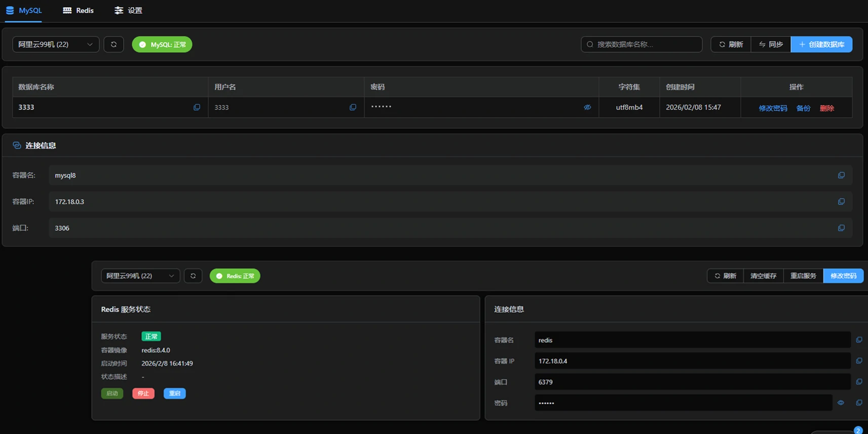The width and height of the screenshot is (868, 434).
Task: Delete database 3333 via 删除 link
Action: tap(826, 108)
